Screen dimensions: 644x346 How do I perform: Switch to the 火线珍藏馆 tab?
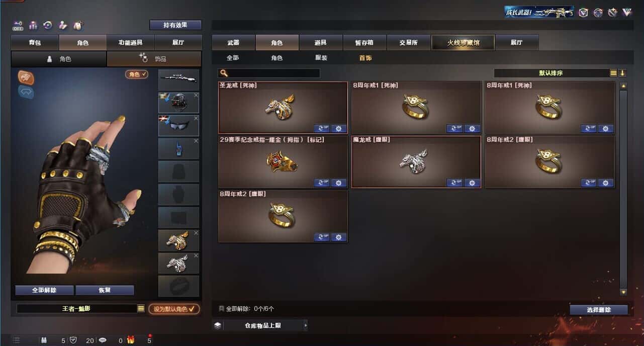point(463,42)
